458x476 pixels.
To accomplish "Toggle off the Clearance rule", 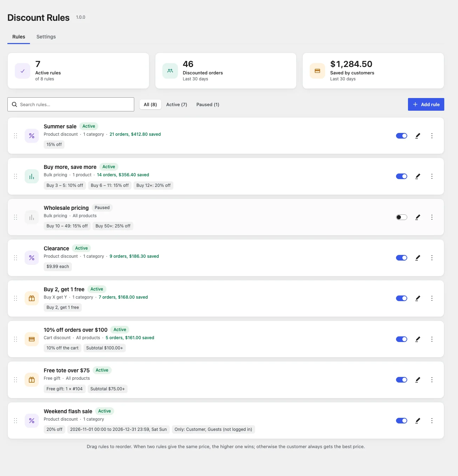I will (402, 258).
